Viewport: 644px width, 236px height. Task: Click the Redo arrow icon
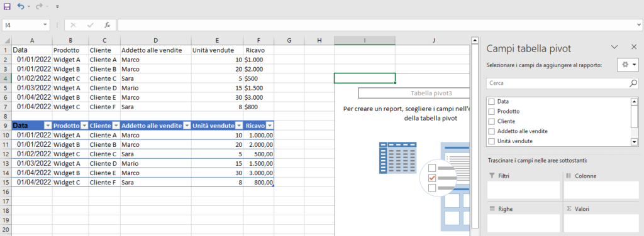39,6
